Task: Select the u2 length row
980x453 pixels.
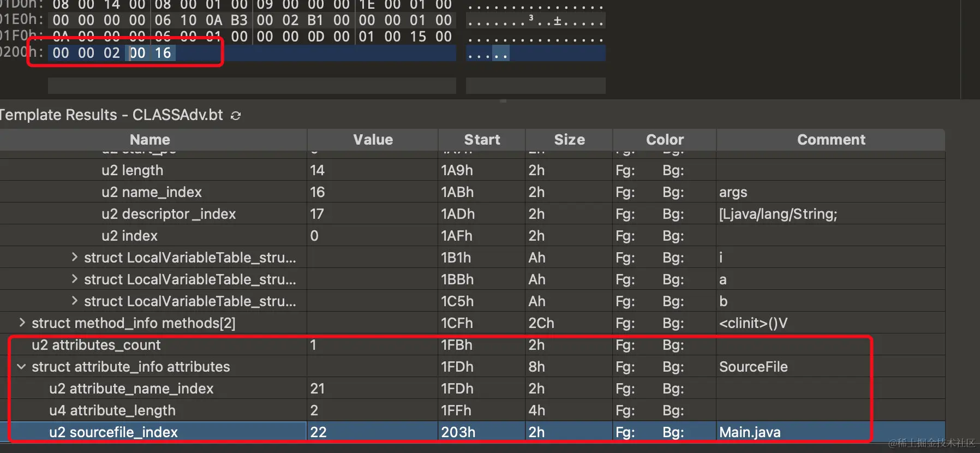Action: pos(473,170)
